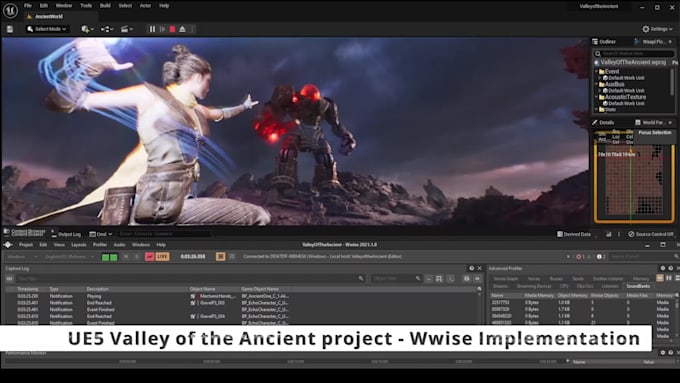Image resolution: width=680 pixels, height=383 pixels.
Task: Switch to the SoundBanks profiler tab
Action: click(638, 286)
